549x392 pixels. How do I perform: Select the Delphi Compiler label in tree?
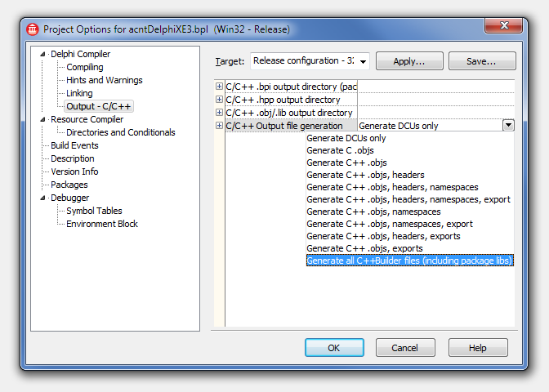[81, 54]
